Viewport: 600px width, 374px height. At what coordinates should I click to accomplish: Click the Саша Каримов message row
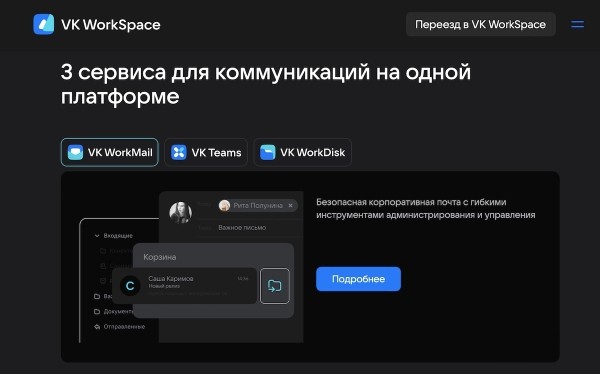[184, 286]
